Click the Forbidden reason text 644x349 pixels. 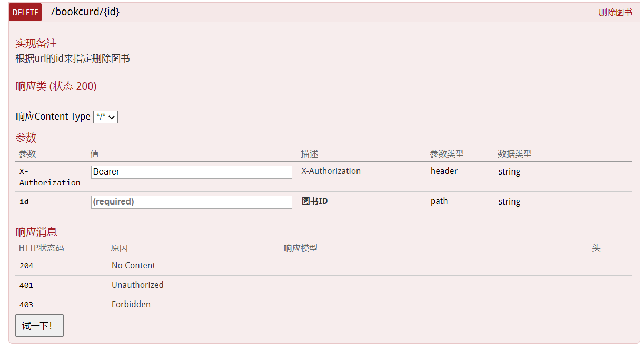click(x=131, y=304)
